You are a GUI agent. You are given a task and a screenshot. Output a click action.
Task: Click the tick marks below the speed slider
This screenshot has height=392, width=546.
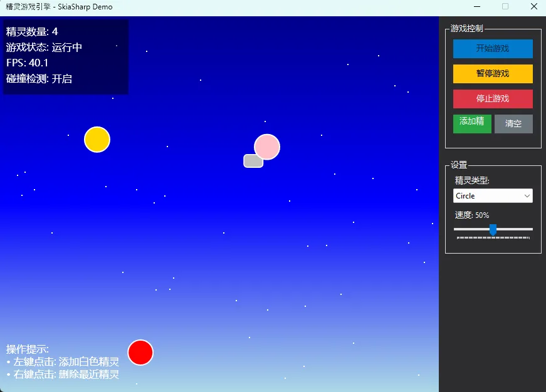[493, 238]
